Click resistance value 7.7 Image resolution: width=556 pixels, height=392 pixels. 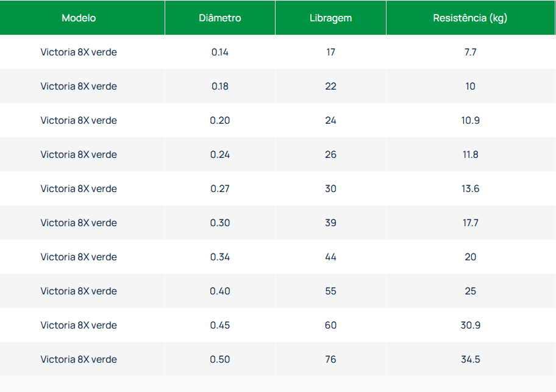pyautogui.click(x=471, y=52)
